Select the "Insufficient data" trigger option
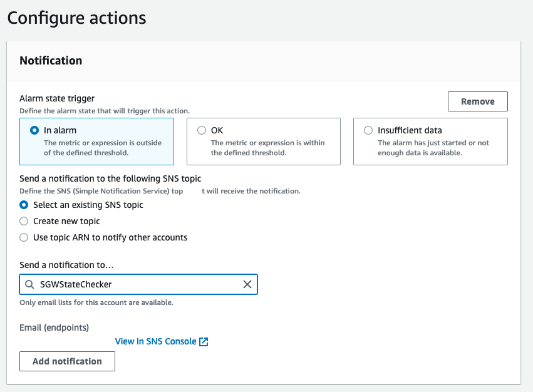Screen dimensions: 533x392 click(368, 130)
